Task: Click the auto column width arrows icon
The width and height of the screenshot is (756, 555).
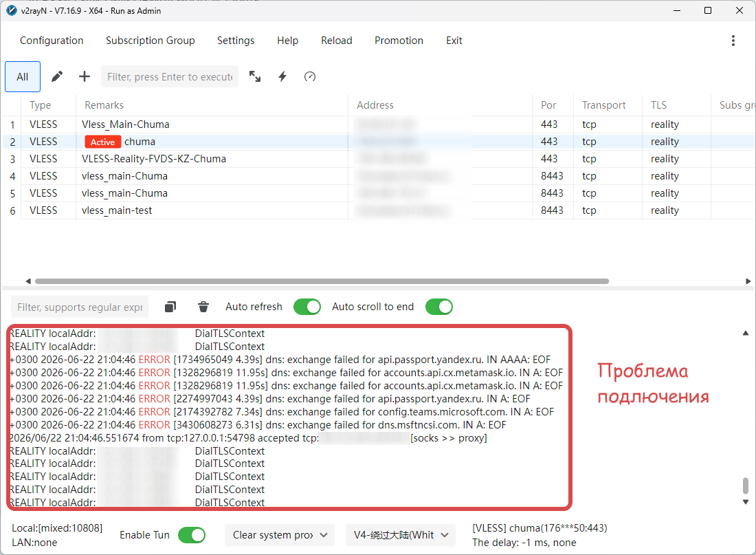Action: [254, 76]
